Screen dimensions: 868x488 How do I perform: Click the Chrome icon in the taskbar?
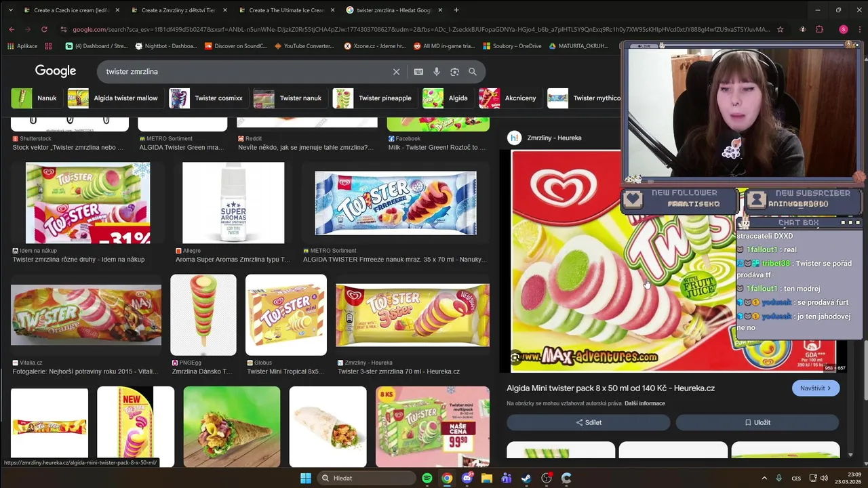446,478
